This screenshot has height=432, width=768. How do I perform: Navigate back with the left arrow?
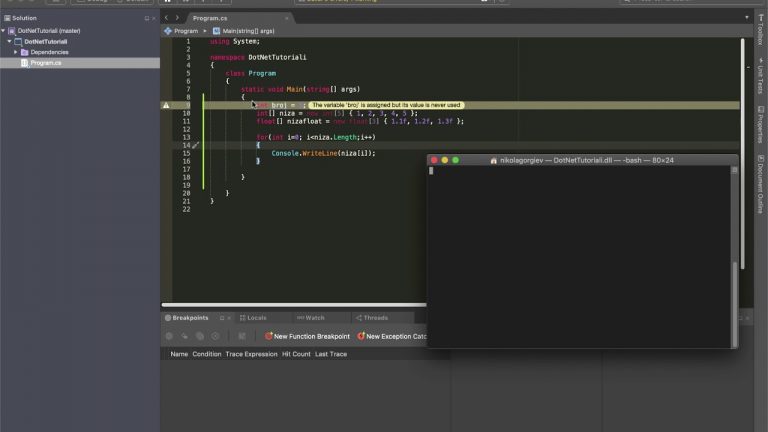point(167,18)
